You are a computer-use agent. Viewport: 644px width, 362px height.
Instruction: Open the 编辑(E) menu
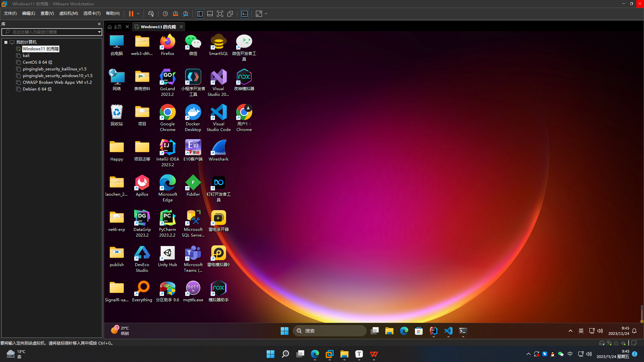click(29, 13)
